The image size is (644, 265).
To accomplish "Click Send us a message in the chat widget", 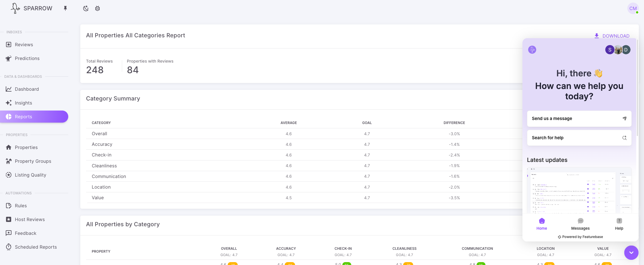I will pyautogui.click(x=579, y=119).
